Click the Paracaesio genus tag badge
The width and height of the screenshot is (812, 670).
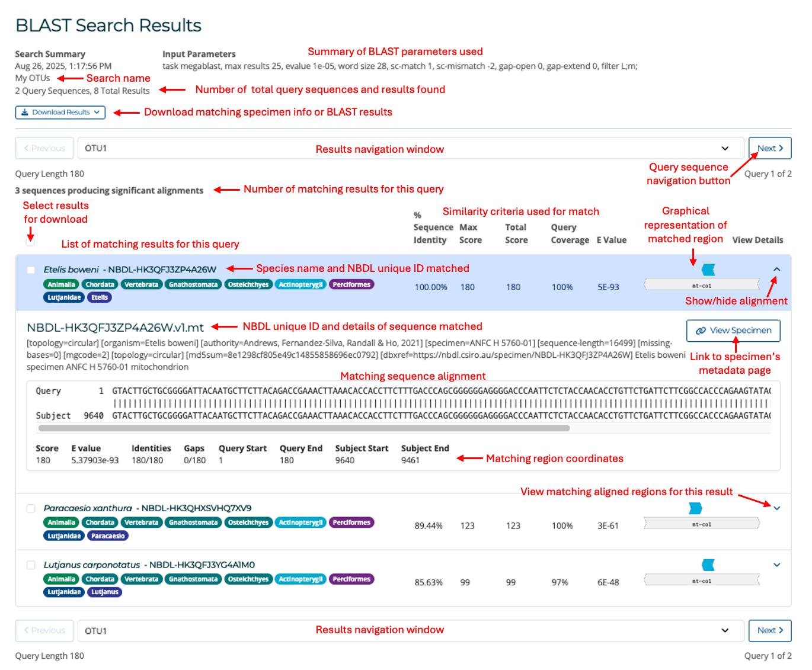pos(108,536)
